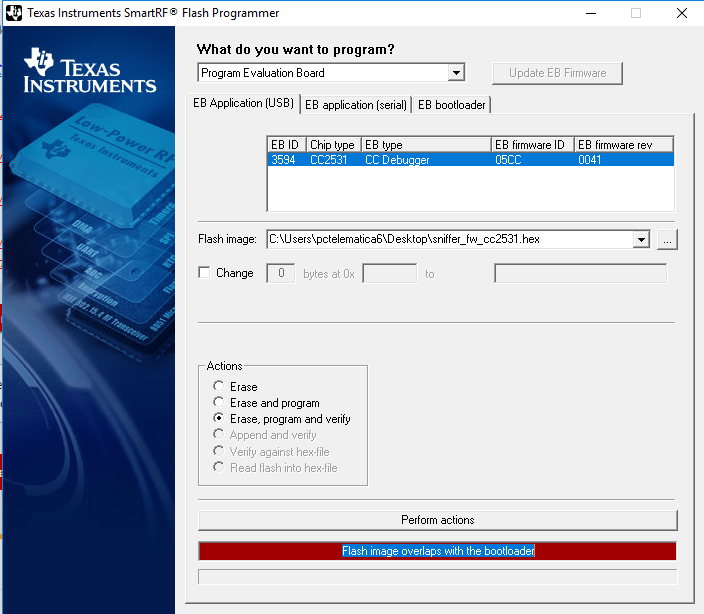The image size is (704, 614).
Task: Click 'Flash image overlaps with the bootloader' status
Action: pos(438,551)
